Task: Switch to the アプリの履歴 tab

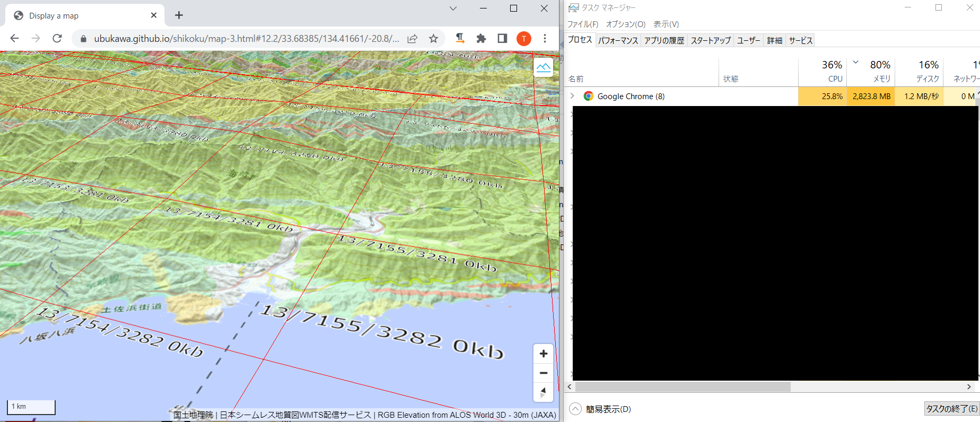Action: coord(664,40)
